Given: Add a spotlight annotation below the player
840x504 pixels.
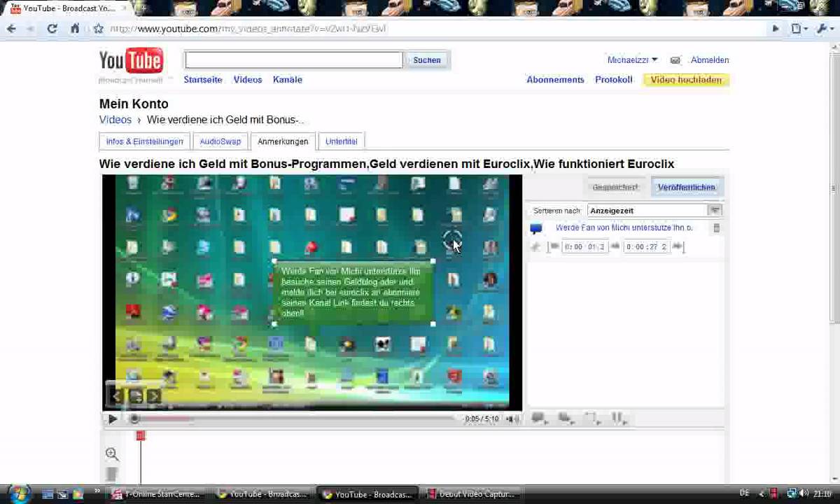Looking at the screenshot, I should 592,419.
